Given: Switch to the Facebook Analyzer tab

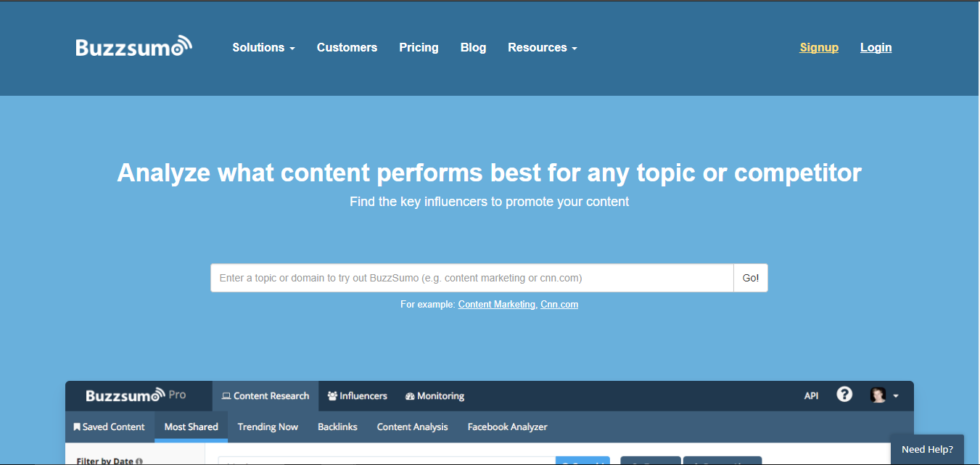Looking at the screenshot, I should [508, 427].
